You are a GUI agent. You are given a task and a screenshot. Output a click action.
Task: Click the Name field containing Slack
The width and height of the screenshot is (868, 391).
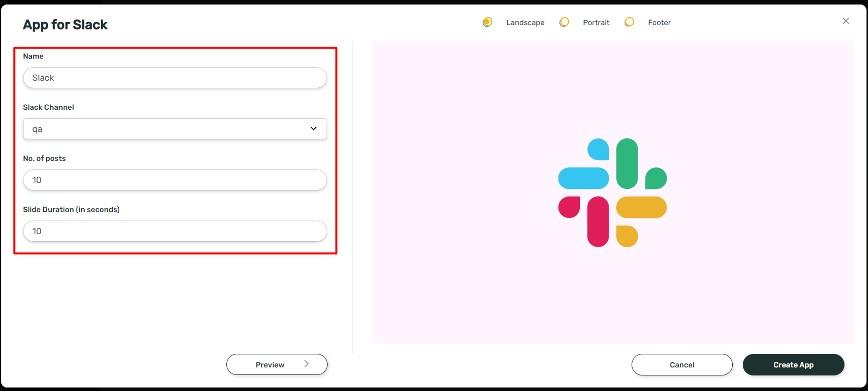pos(175,78)
